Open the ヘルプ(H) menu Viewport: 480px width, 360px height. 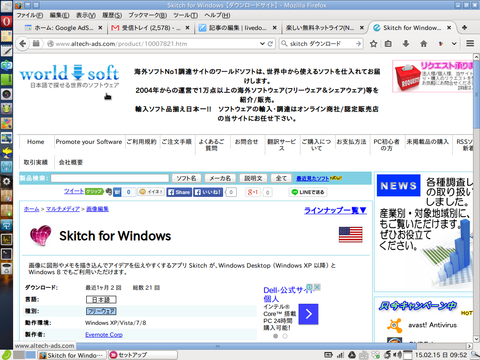click(217, 15)
